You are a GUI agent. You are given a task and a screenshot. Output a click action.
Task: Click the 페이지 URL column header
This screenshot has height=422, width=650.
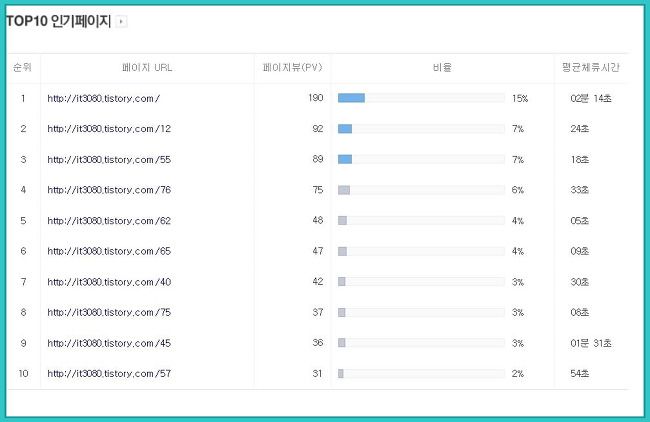click(x=147, y=68)
